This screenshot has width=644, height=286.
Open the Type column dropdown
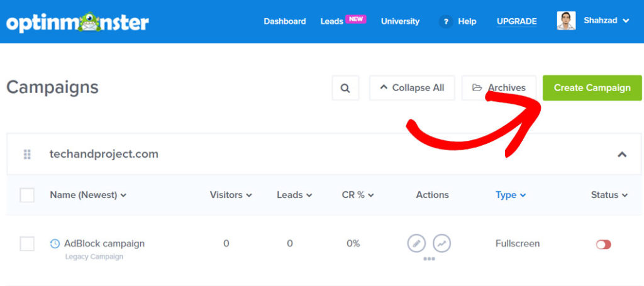[511, 195]
